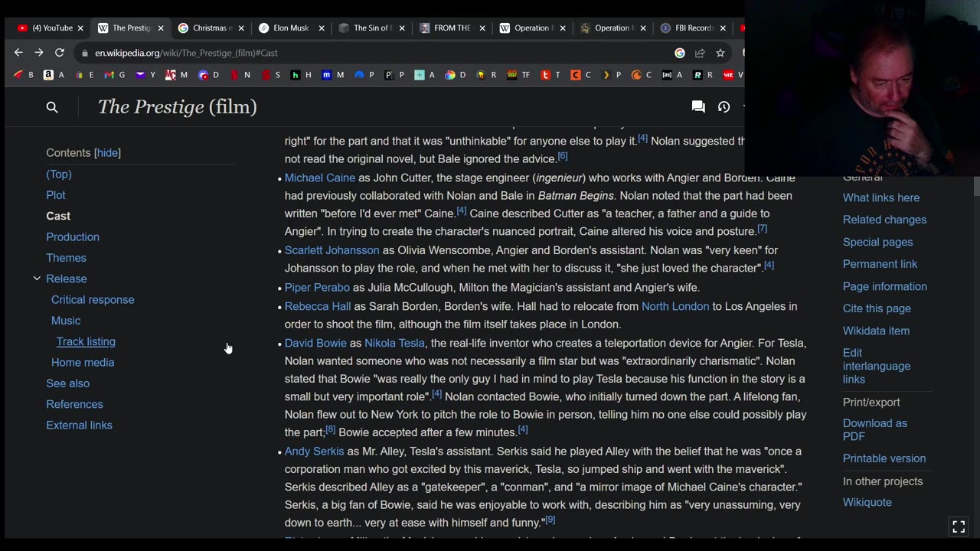This screenshot has width=980, height=551.
Task: Open Wikipedia search magnifier icon
Action: click(x=52, y=107)
